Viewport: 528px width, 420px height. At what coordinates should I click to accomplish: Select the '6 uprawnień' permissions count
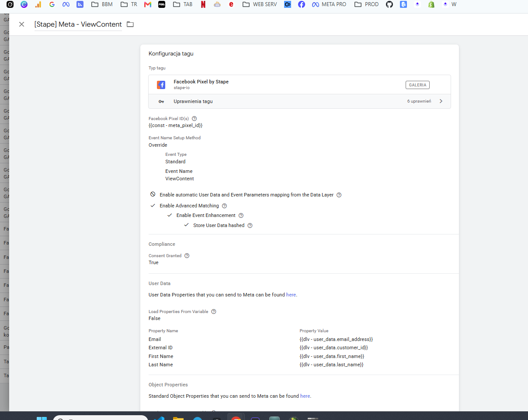(x=419, y=101)
